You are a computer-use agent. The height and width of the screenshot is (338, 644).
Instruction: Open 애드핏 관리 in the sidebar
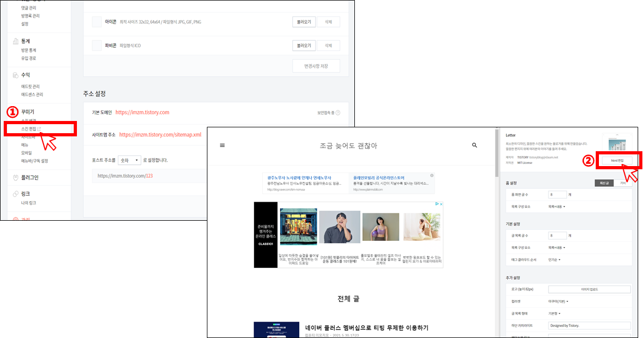point(30,86)
